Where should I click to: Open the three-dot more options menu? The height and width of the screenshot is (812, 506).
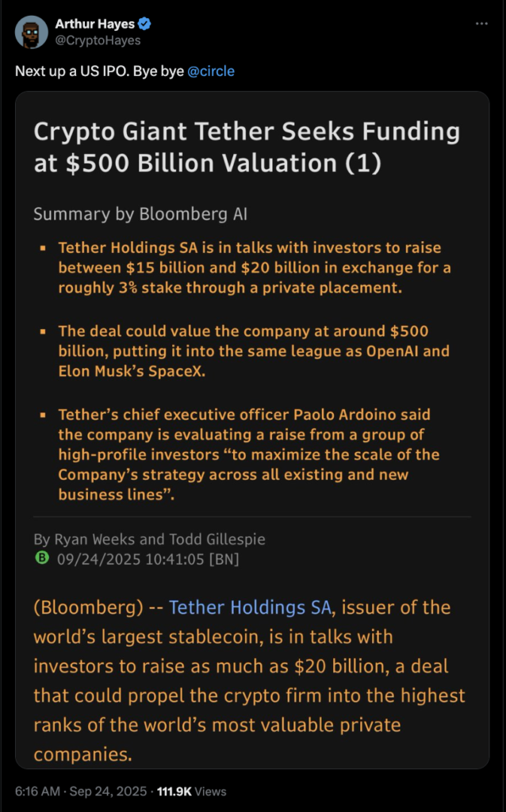(x=481, y=24)
